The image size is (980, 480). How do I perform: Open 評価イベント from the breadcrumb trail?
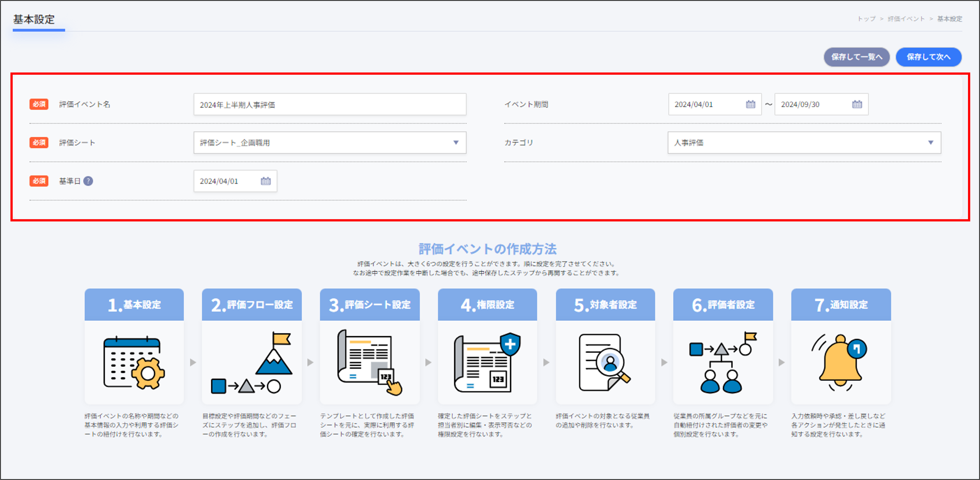(906, 18)
